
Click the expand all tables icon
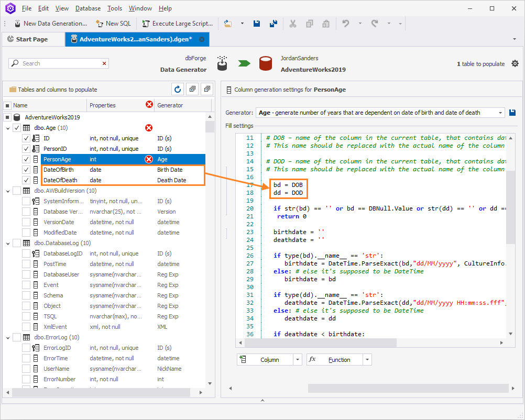point(192,89)
